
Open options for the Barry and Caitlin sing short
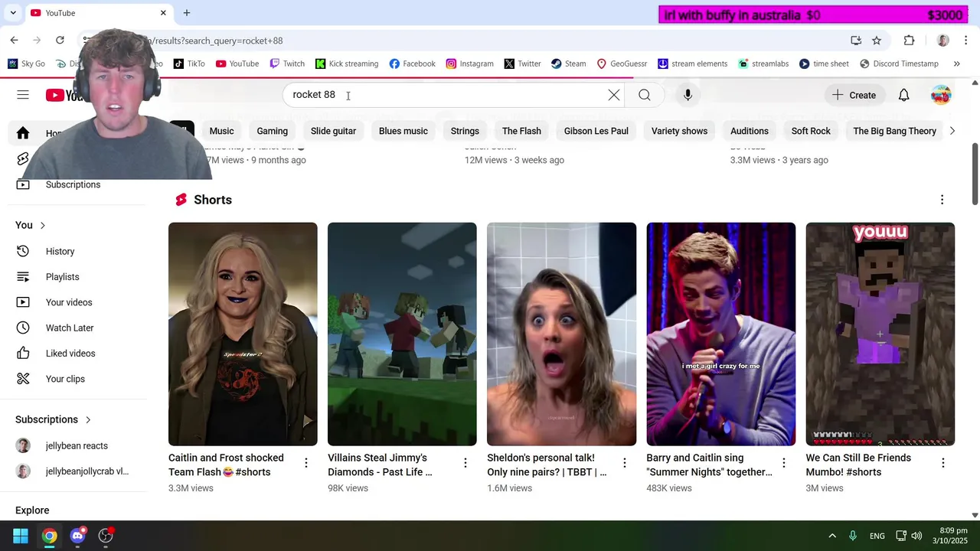[x=784, y=463]
